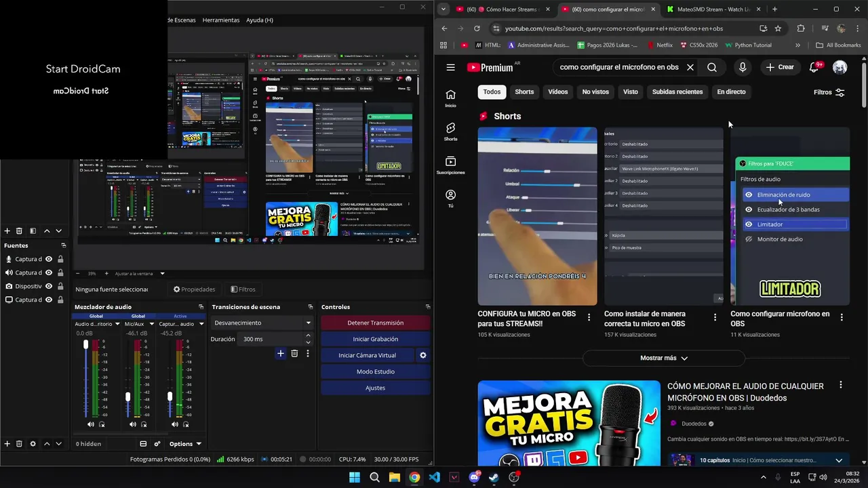Viewport: 868px width, 488px height.
Task: Reload the Chrome page
Action: (x=477, y=28)
